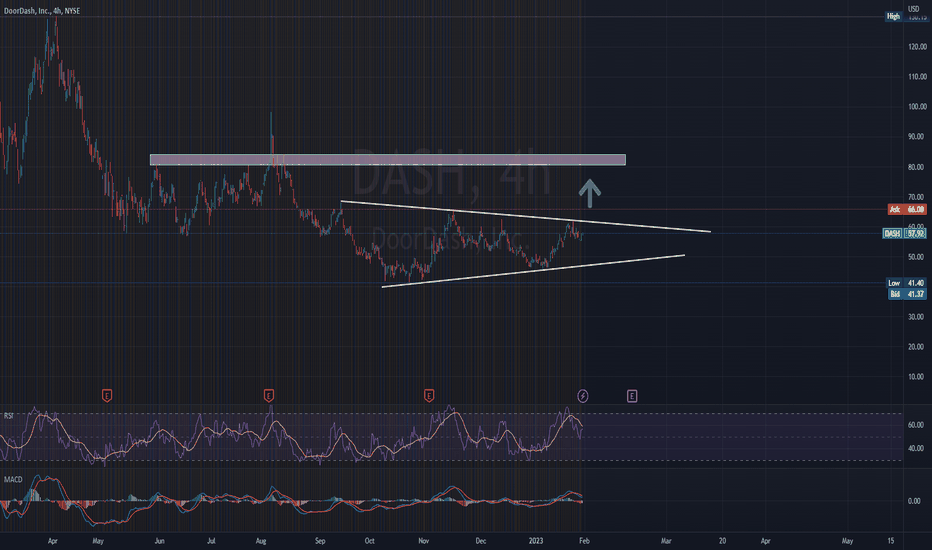This screenshot has width=932, height=550.
Task: Click the red Ask price label
Action: (906, 209)
